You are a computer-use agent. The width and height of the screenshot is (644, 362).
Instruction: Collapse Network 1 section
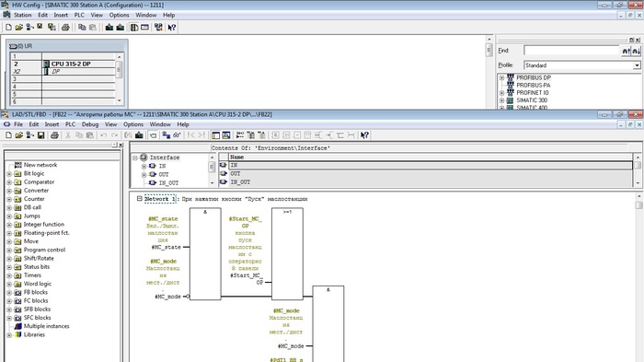tap(139, 199)
